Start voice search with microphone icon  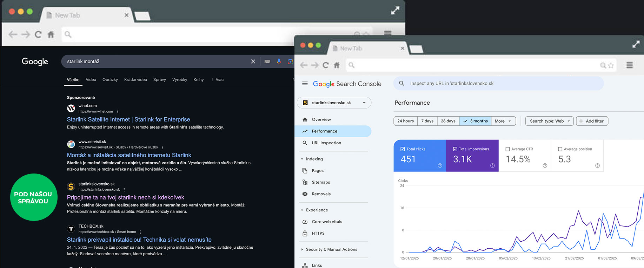[279, 61]
